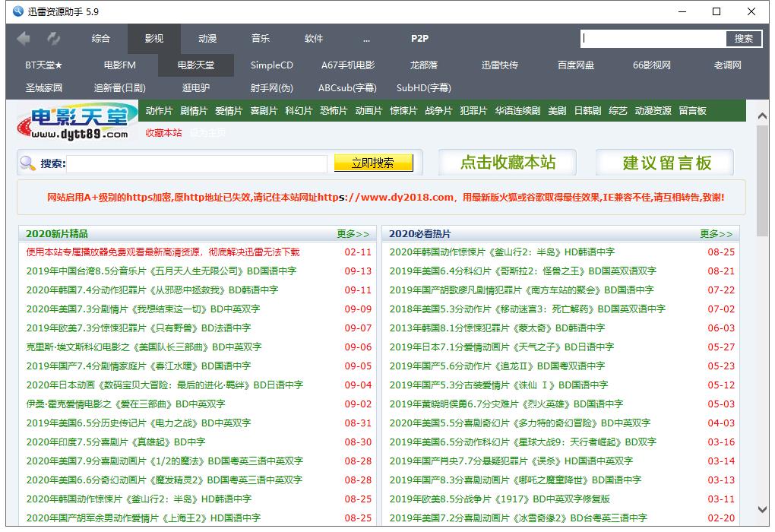Open the 音乐 category tab
This screenshot has height=532, width=775.
coord(260,39)
